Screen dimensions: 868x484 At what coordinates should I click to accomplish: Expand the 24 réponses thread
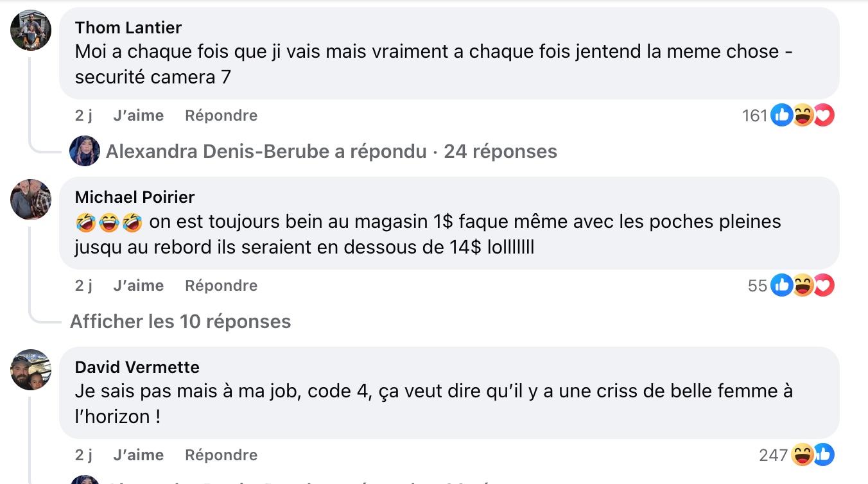(x=500, y=151)
